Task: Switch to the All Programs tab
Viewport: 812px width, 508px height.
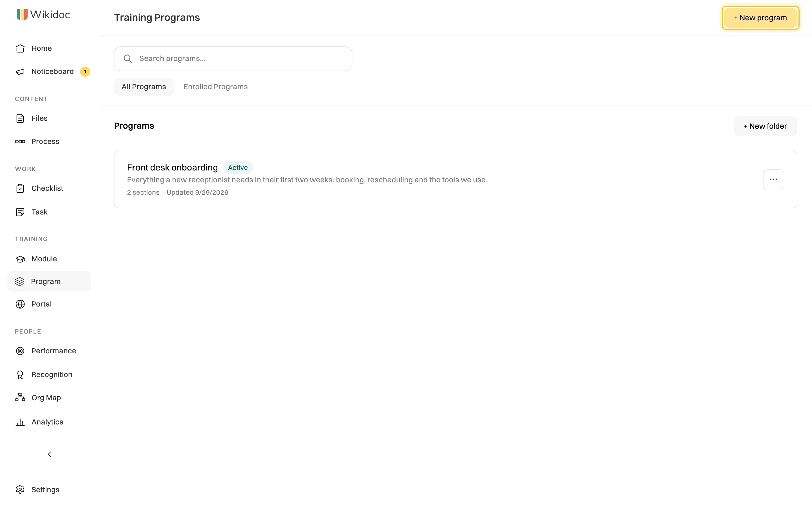Action: coord(144,87)
